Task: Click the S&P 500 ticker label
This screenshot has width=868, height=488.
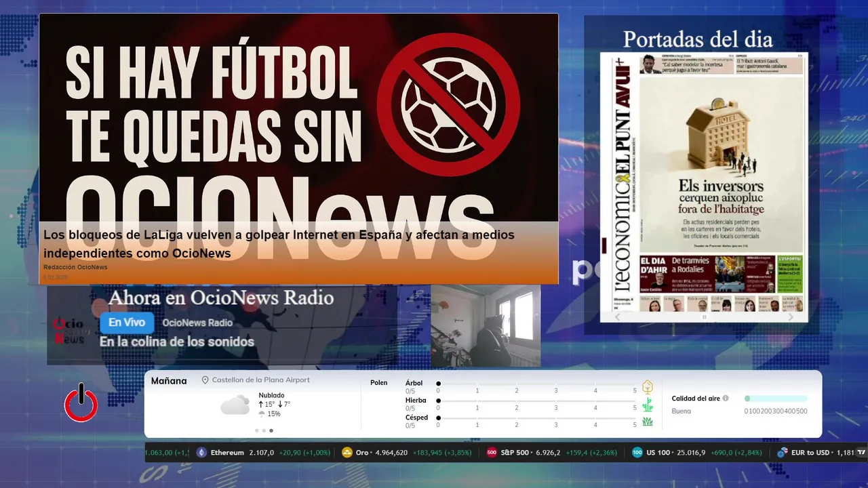Action: tap(515, 453)
